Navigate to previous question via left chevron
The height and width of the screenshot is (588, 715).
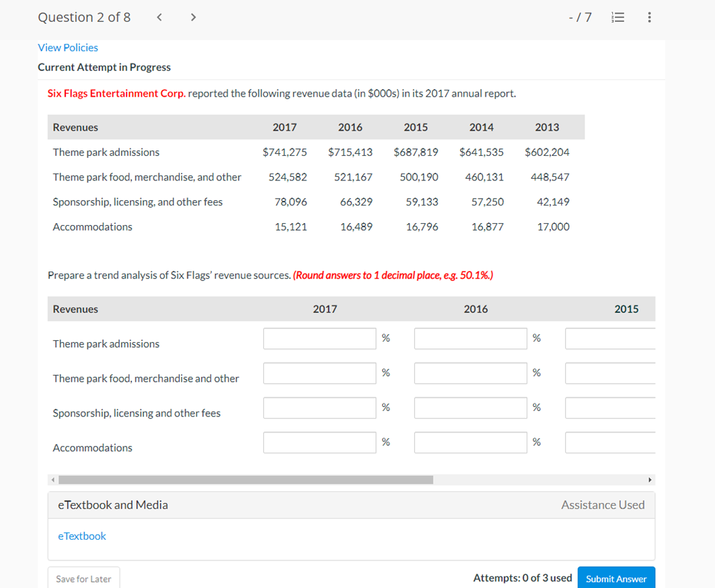[x=159, y=17]
